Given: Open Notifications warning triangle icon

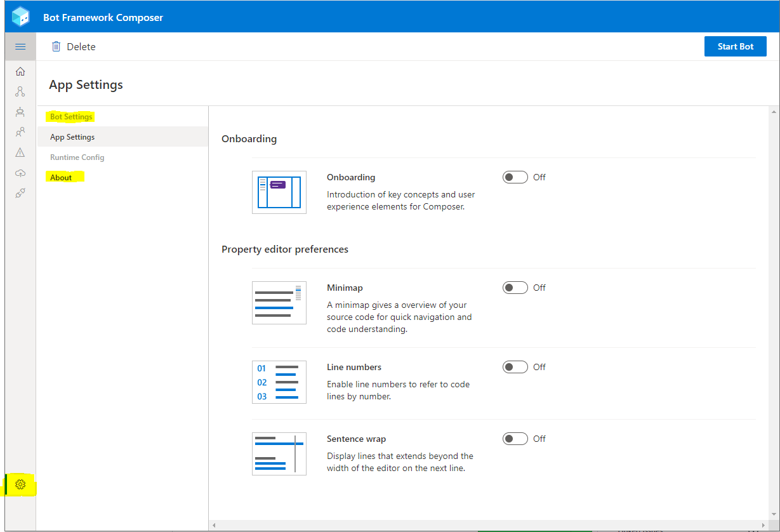Looking at the screenshot, I should coord(20,152).
